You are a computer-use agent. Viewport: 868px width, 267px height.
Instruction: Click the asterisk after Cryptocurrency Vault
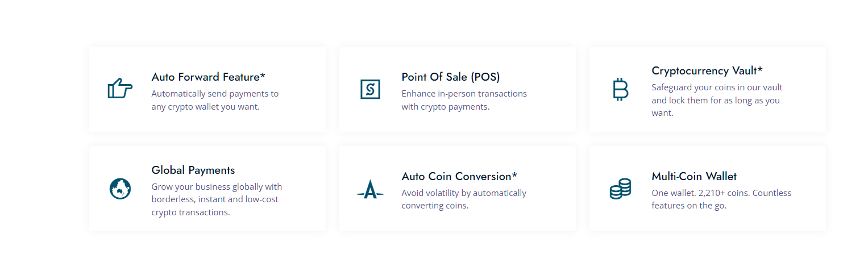pos(760,69)
